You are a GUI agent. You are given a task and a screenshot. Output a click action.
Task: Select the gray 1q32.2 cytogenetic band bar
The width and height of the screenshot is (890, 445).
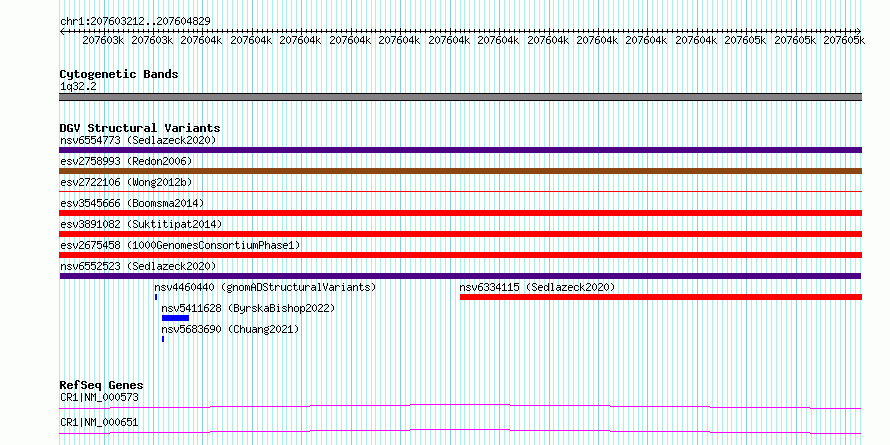pos(460,97)
